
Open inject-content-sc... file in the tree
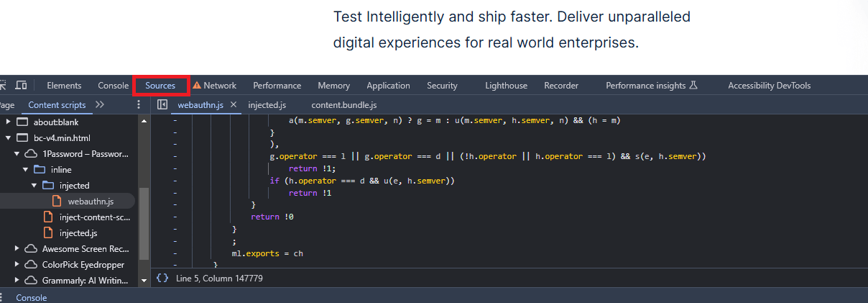pos(93,217)
